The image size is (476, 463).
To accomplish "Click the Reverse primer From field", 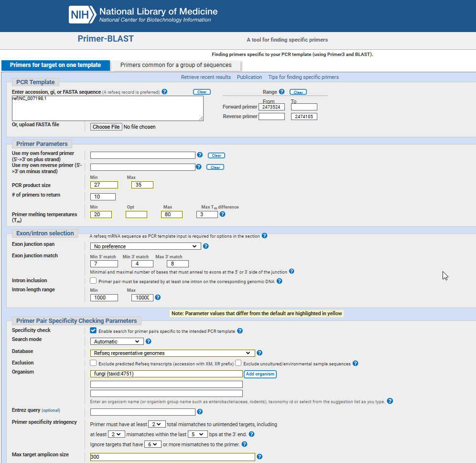I will click(272, 116).
